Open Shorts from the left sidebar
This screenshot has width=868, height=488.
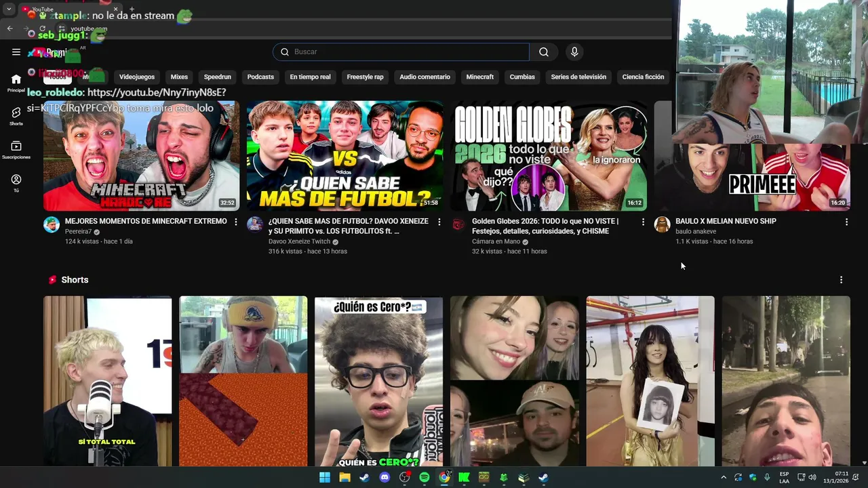(16, 117)
